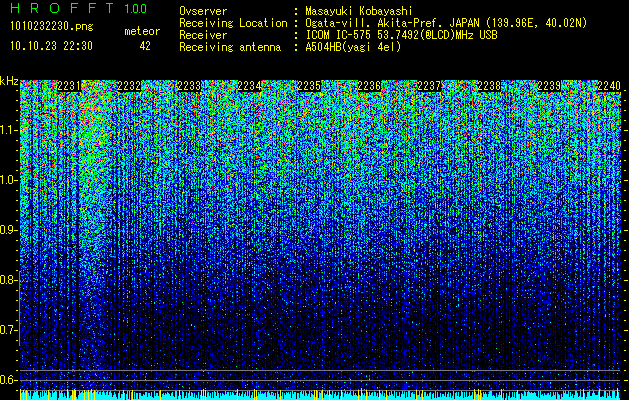The width and height of the screenshot is (629, 400).
Task: Click the observer name Masayuki Kobayashi
Action: (x=359, y=11)
